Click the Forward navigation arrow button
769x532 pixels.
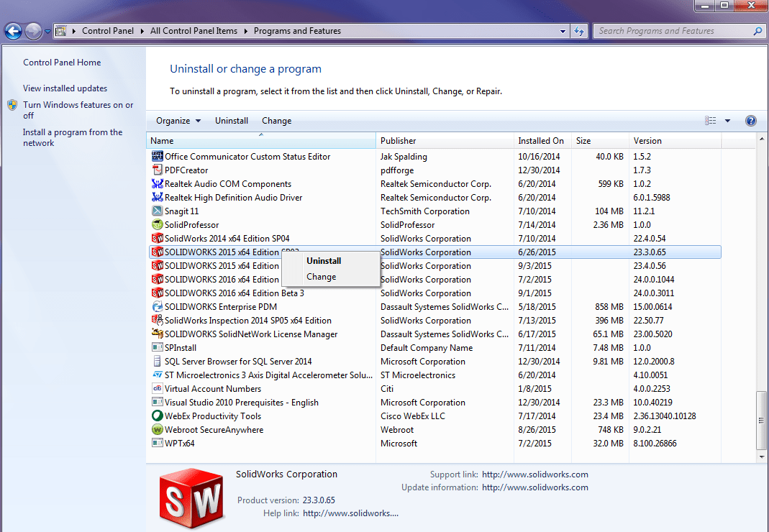33,32
